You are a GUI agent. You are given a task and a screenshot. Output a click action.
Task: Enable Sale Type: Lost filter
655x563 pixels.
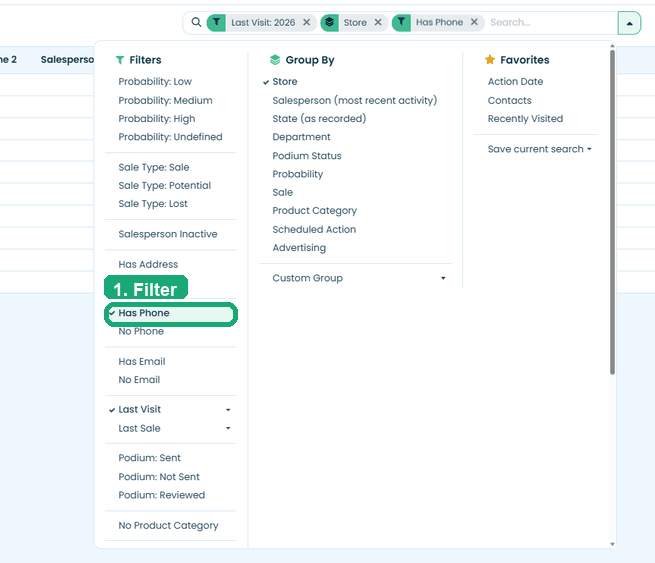(x=153, y=204)
